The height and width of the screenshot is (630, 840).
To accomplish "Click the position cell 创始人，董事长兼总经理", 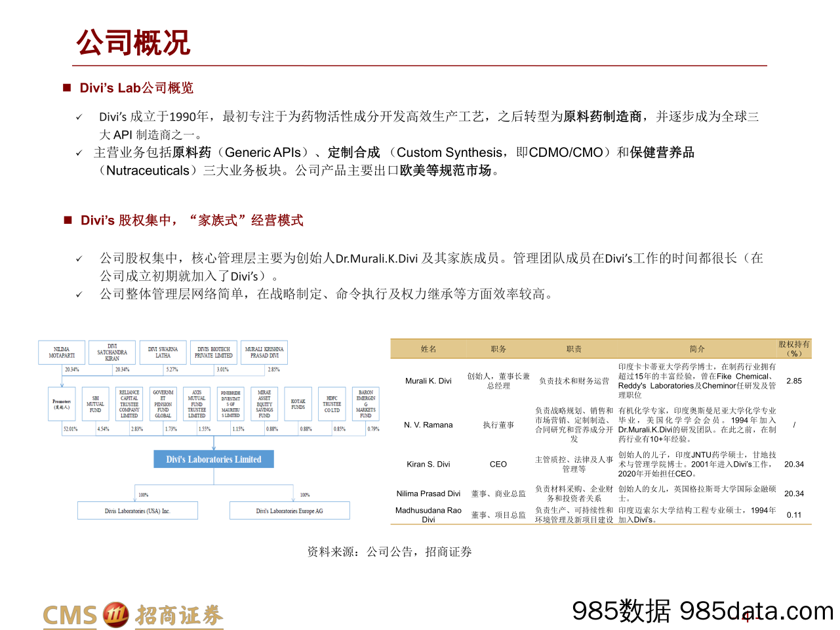I will tap(498, 381).
